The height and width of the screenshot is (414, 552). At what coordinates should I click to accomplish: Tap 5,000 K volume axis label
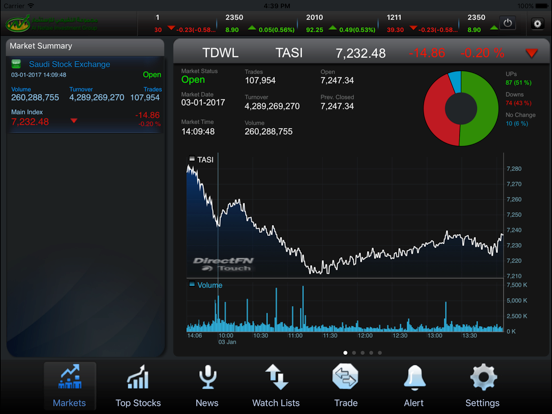[x=517, y=301]
